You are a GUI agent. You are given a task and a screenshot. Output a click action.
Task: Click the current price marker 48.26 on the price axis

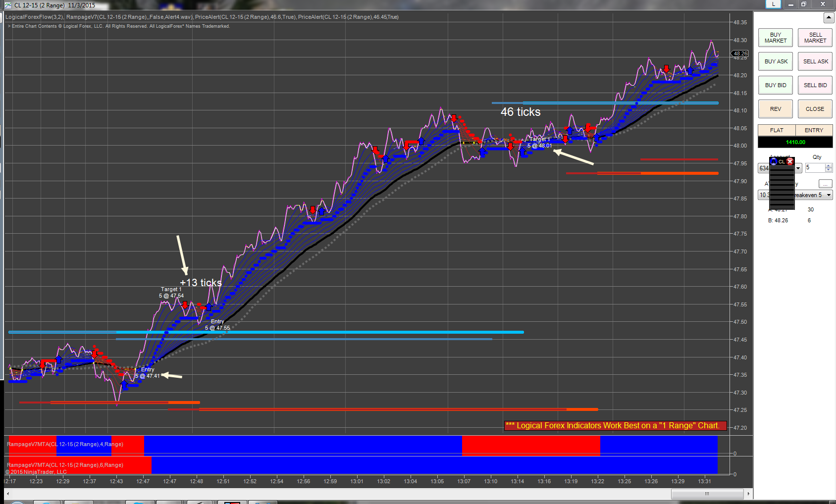tap(740, 53)
